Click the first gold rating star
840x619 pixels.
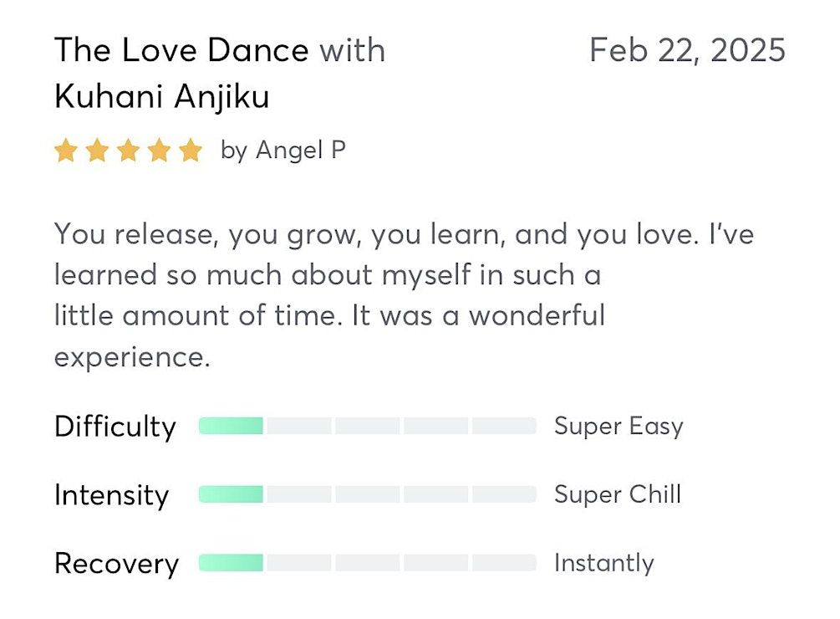tap(66, 151)
